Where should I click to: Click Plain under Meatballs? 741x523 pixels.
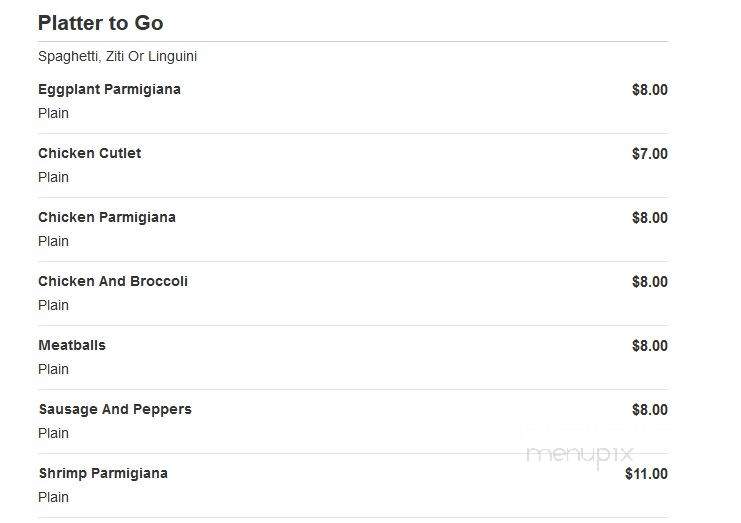click(53, 369)
